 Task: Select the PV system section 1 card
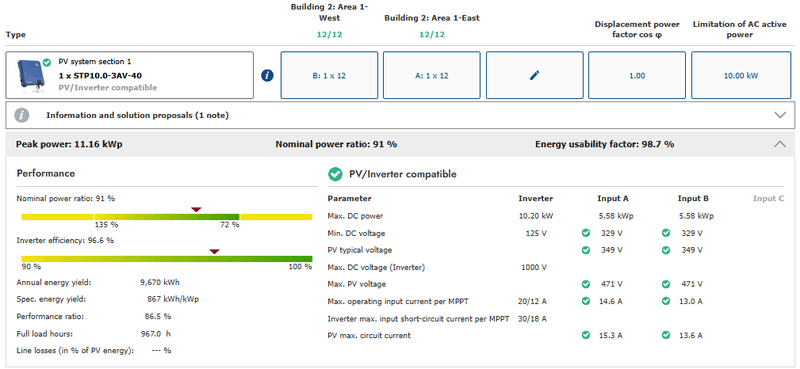pyautogui.click(x=130, y=75)
